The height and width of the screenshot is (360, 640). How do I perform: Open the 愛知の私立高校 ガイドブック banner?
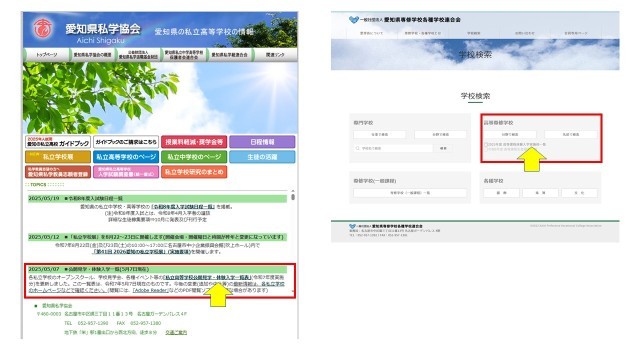tap(58, 142)
